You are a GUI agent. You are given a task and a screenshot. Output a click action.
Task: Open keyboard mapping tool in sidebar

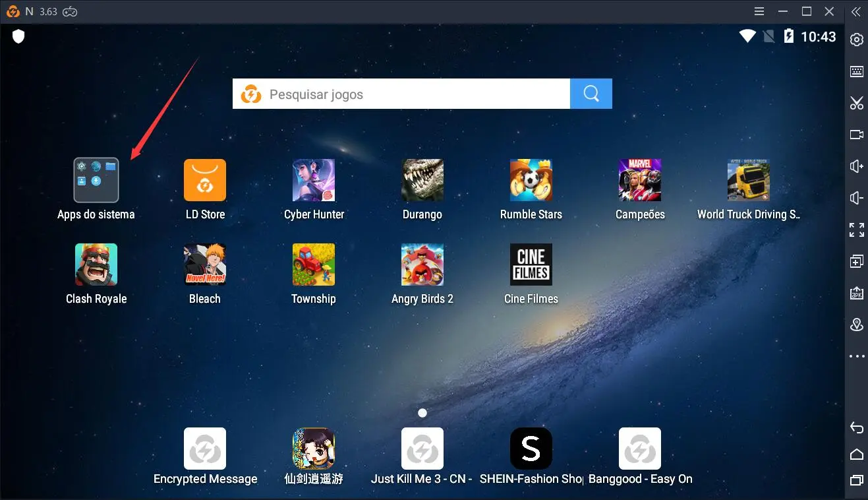857,72
